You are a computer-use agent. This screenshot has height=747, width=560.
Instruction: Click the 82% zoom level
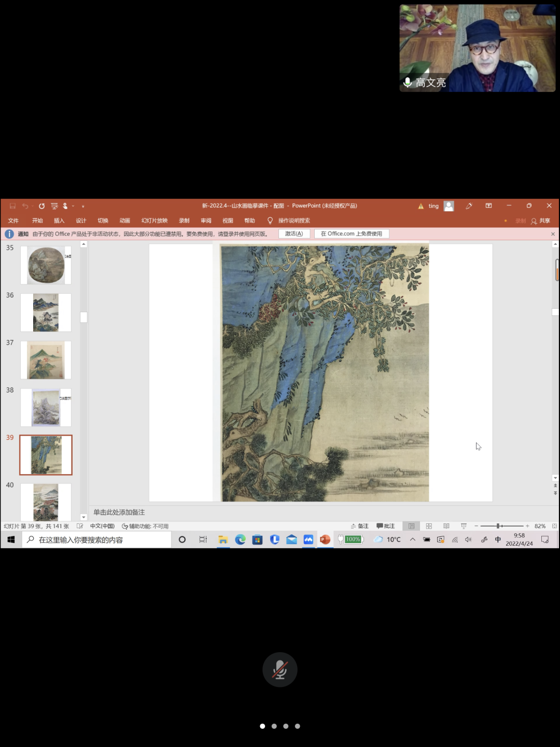pyautogui.click(x=540, y=526)
